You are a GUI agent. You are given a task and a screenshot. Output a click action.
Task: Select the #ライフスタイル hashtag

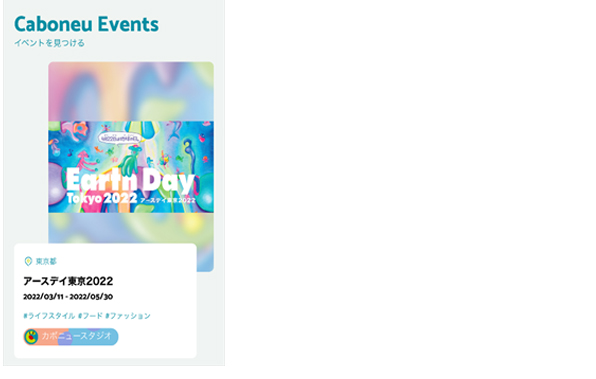coord(49,316)
